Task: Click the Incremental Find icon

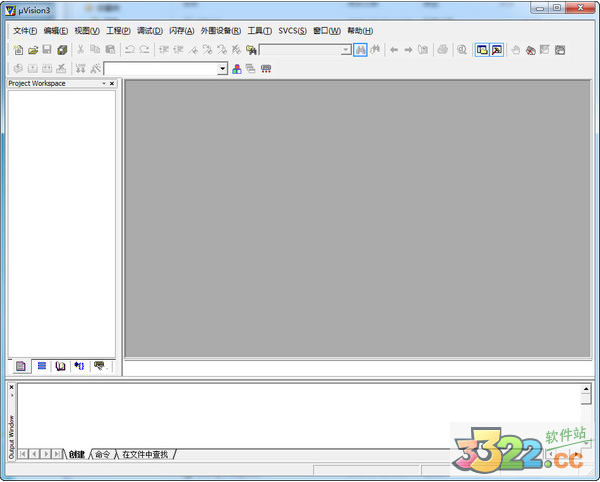Action: pos(375,50)
